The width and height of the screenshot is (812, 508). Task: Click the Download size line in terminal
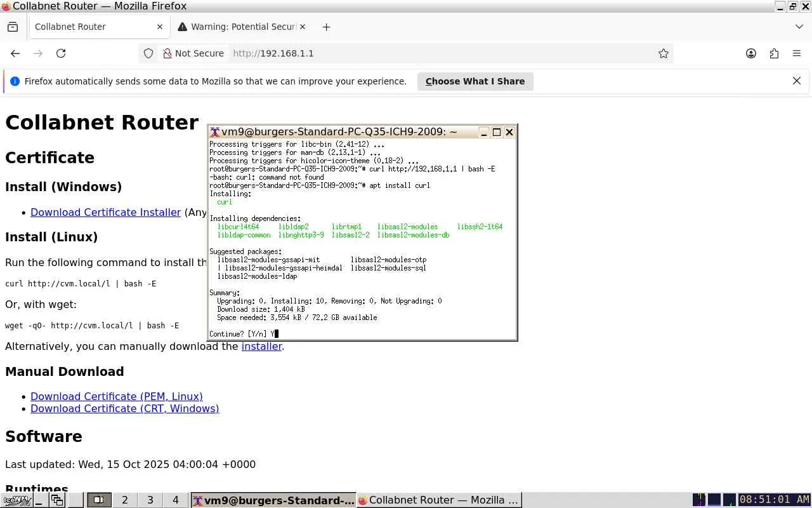pos(261,309)
